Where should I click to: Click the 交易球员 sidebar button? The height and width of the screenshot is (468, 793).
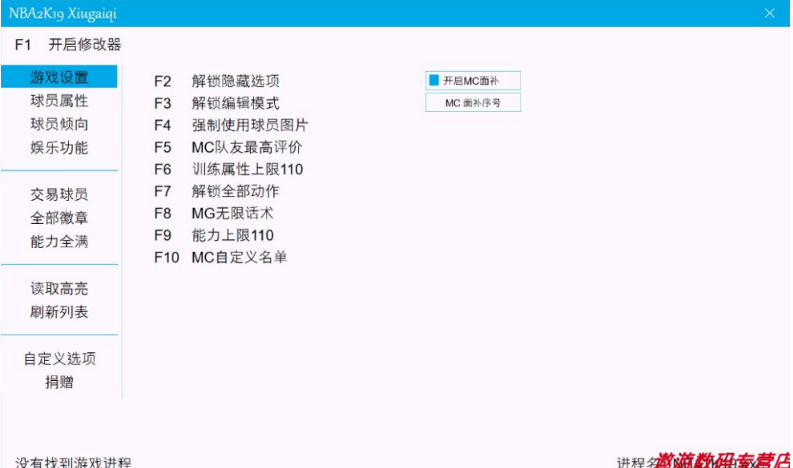(59, 194)
